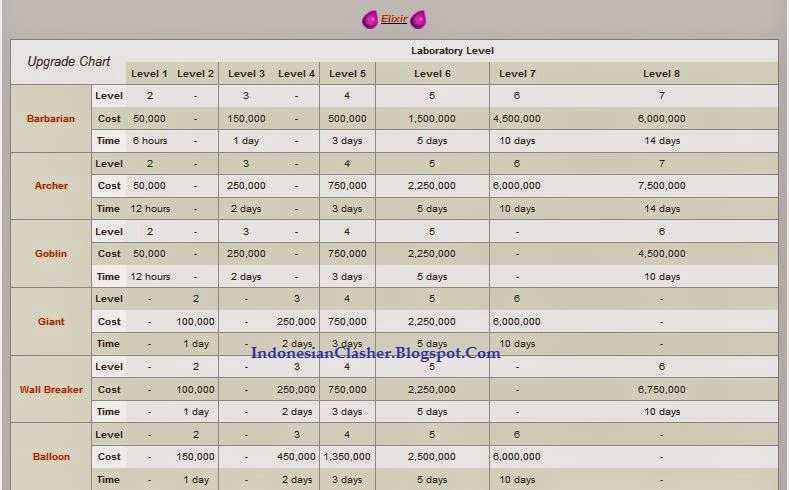This screenshot has width=789, height=490.
Task: Open the Giant troop link
Action: pyautogui.click(x=51, y=321)
